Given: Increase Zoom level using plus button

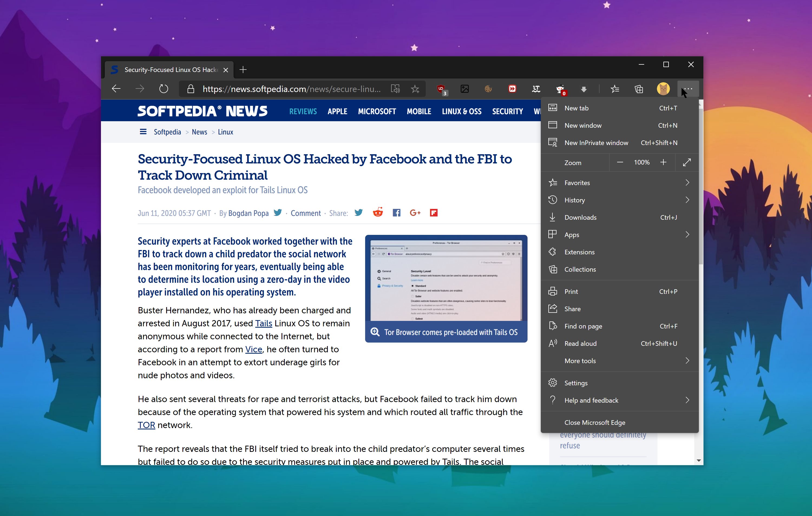Looking at the screenshot, I should point(664,163).
